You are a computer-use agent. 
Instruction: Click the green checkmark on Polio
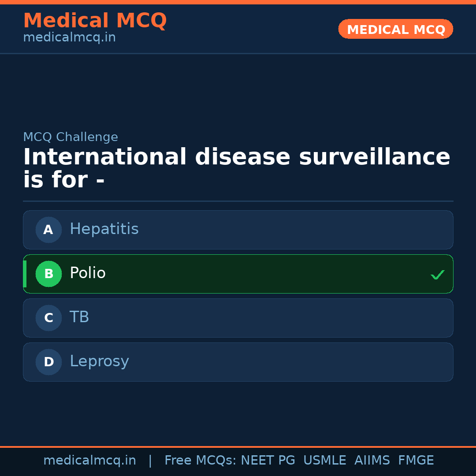(437, 275)
